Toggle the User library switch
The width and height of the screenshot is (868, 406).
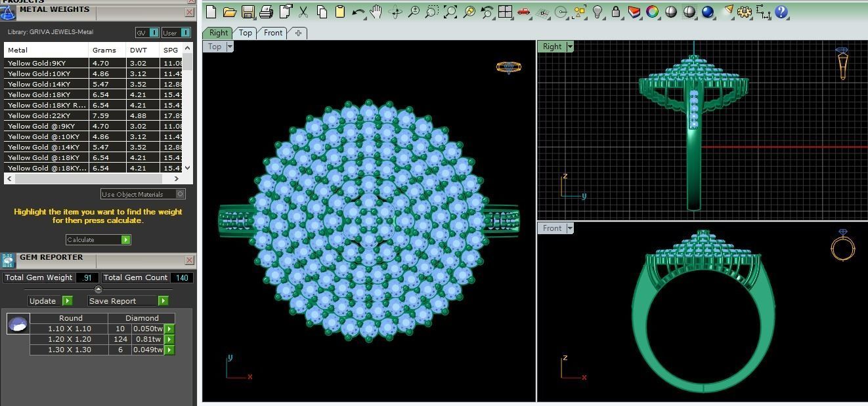coord(176,32)
